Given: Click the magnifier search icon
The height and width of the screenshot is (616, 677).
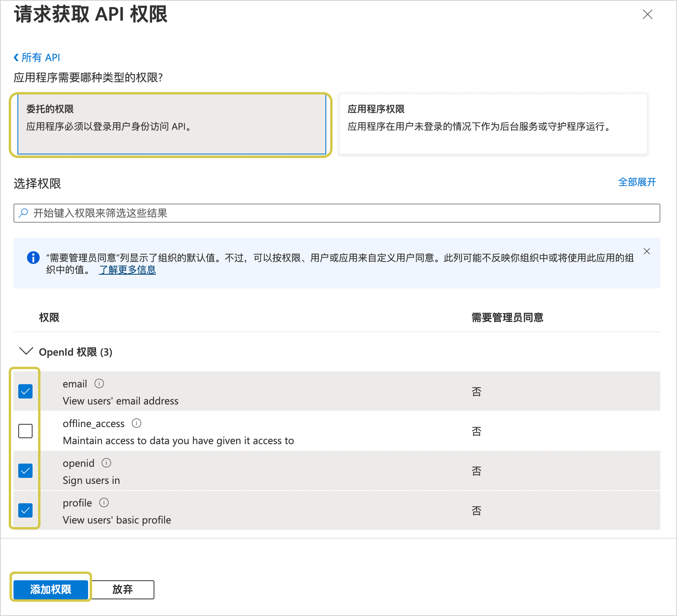Looking at the screenshot, I should click(x=23, y=213).
